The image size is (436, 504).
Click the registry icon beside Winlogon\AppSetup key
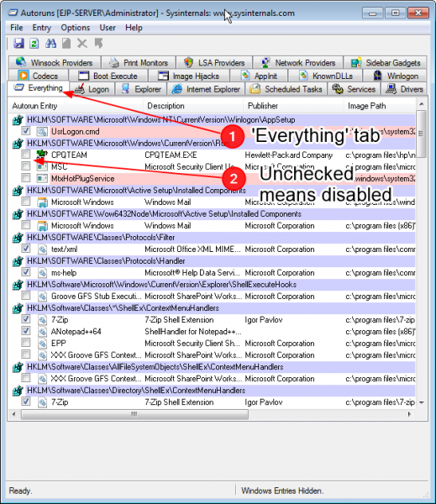[x=18, y=120]
